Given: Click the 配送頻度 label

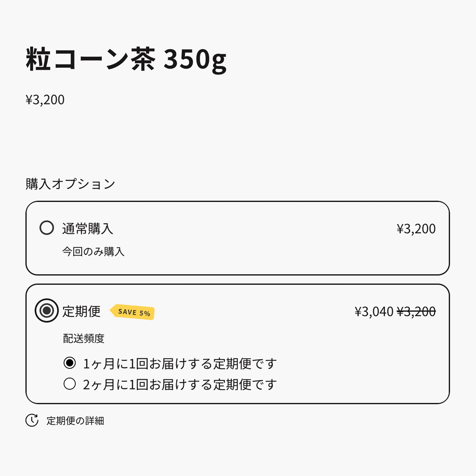Looking at the screenshot, I should 84,338.
